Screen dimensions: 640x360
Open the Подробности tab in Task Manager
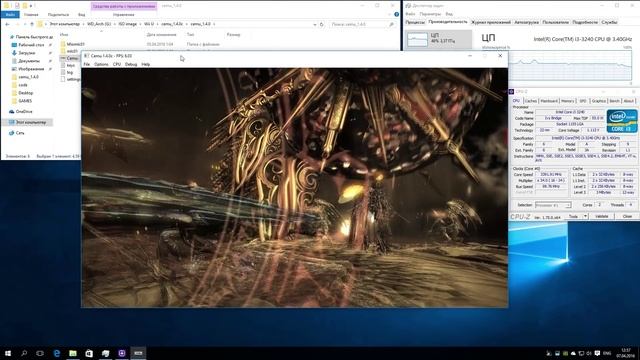(584, 22)
